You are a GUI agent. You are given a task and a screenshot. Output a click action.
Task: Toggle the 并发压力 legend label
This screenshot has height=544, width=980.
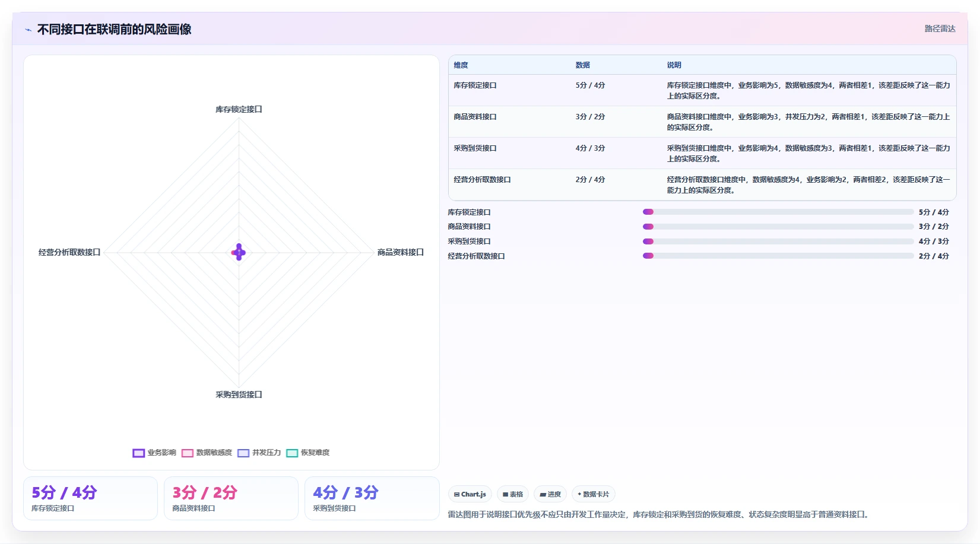click(x=266, y=453)
